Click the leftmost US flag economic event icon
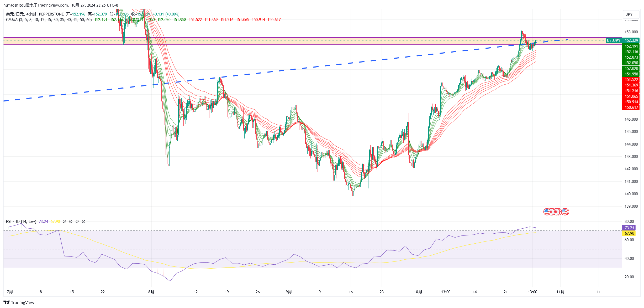This screenshot has height=308, width=644. coord(547,212)
